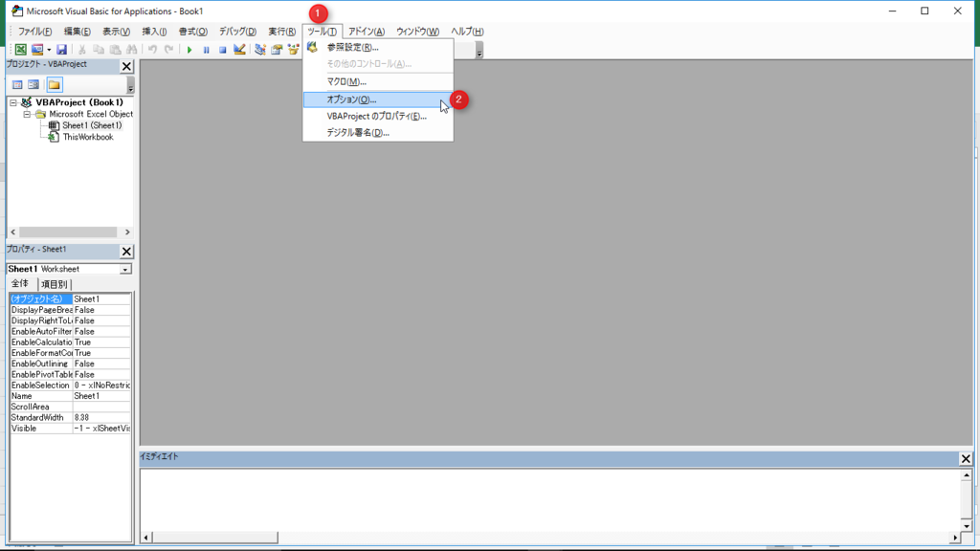The width and height of the screenshot is (980, 551).
Task: Click the Visible property value
Action: pos(101,429)
